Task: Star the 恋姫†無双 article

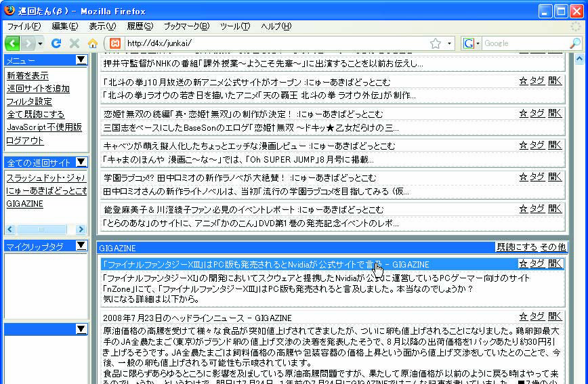Action: tap(523, 113)
